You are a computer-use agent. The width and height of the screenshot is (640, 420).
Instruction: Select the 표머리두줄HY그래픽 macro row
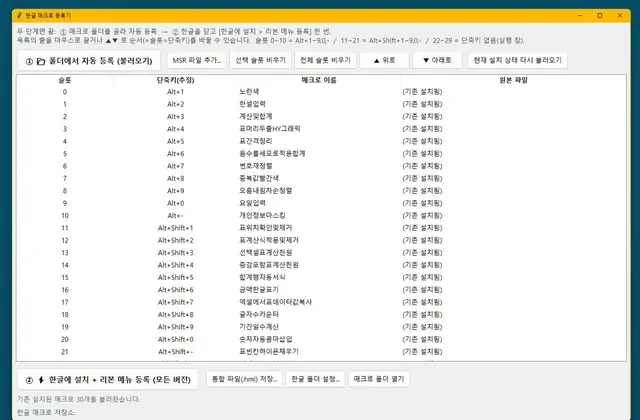tap(321, 129)
